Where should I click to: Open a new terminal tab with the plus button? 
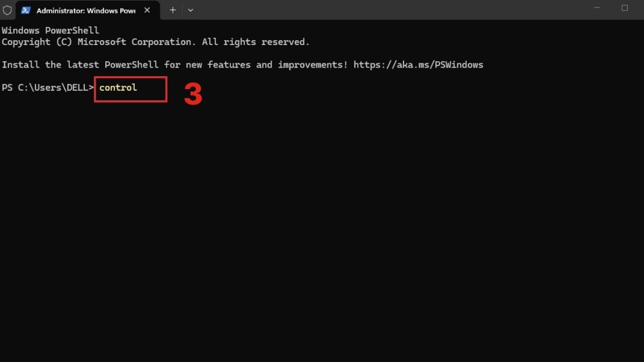click(172, 10)
